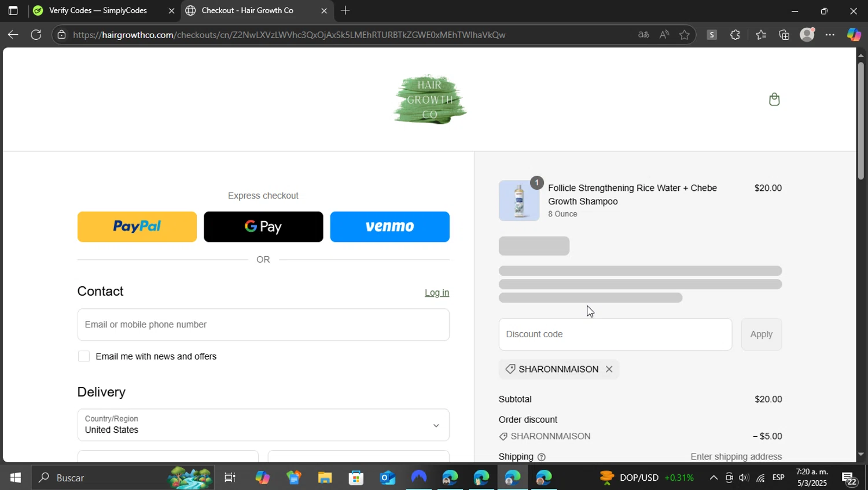Open the Collections icon
Image resolution: width=868 pixels, height=490 pixels.
[x=784, y=35]
